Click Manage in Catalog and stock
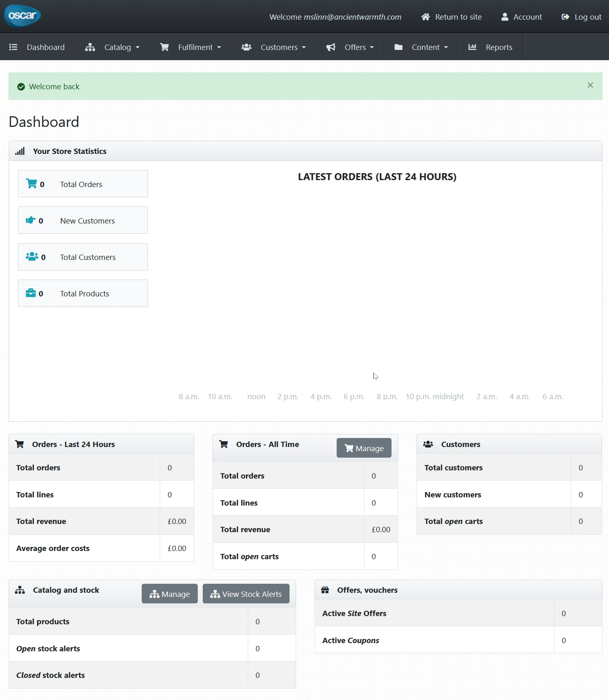The width and height of the screenshot is (609, 700). point(170,594)
